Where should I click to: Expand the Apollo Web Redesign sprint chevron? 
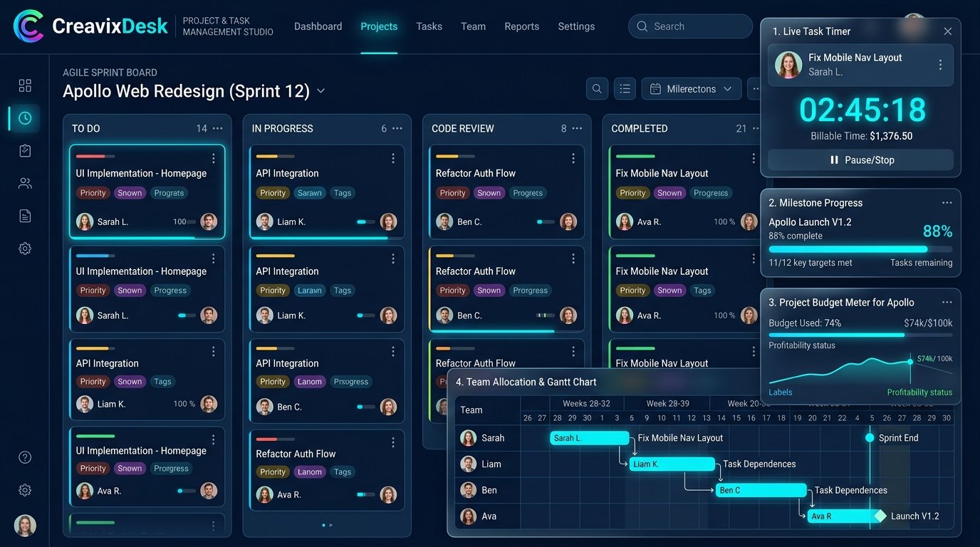click(x=320, y=91)
